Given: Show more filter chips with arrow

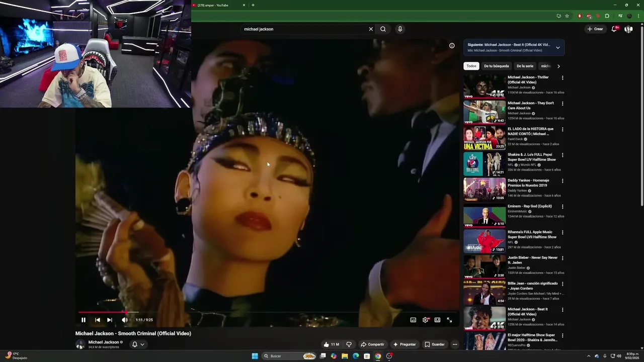Looking at the screenshot, I should pyautogui.click(x=558, y=66).
